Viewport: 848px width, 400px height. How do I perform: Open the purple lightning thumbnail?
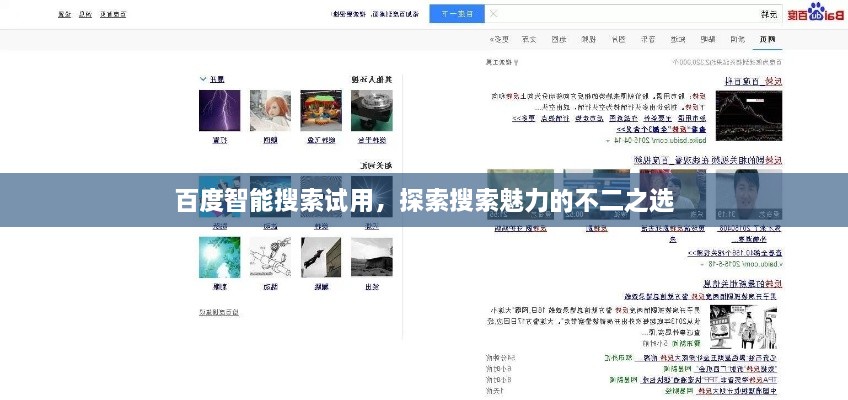pos(220,110)
